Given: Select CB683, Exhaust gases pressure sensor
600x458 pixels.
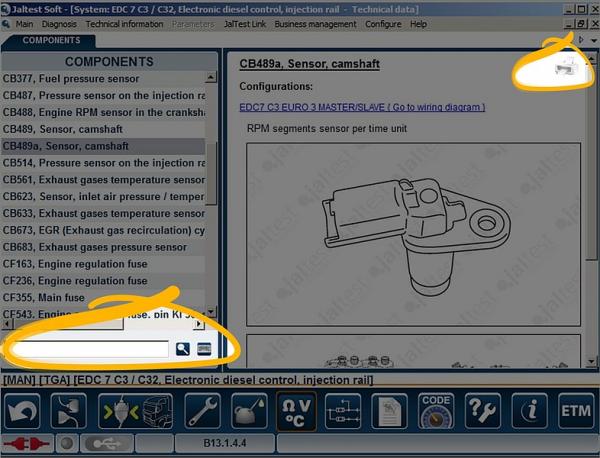Looking at the screenshot, I should click(103, 247).
